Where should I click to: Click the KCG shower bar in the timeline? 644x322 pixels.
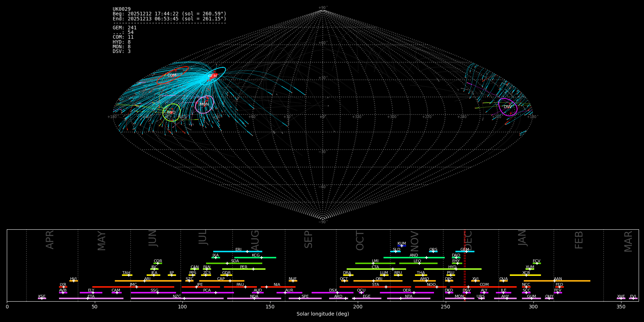(x=255, y=258)
